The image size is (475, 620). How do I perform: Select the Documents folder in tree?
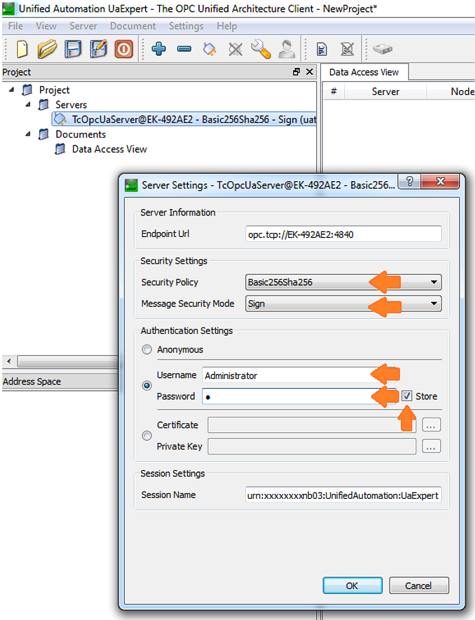(80, 134)
